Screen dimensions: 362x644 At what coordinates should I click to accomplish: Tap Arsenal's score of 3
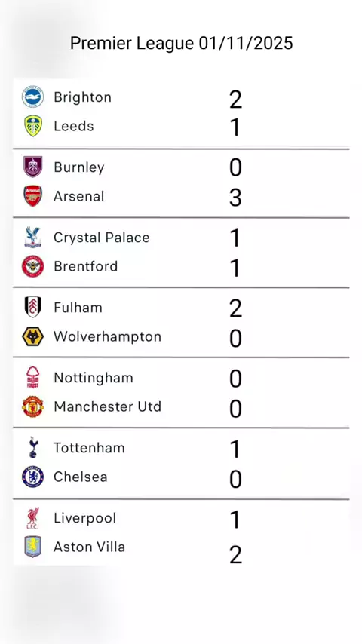[235, 198]
